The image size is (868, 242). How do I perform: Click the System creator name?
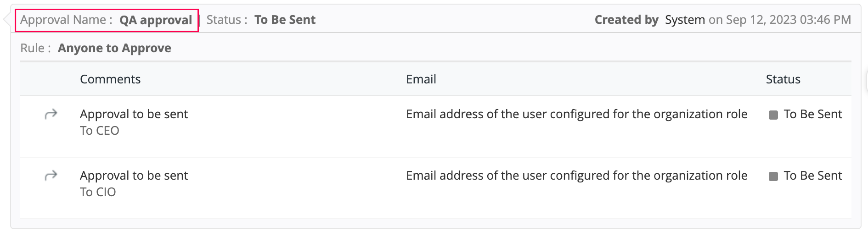pyautogui.click(x=685, y=20)
